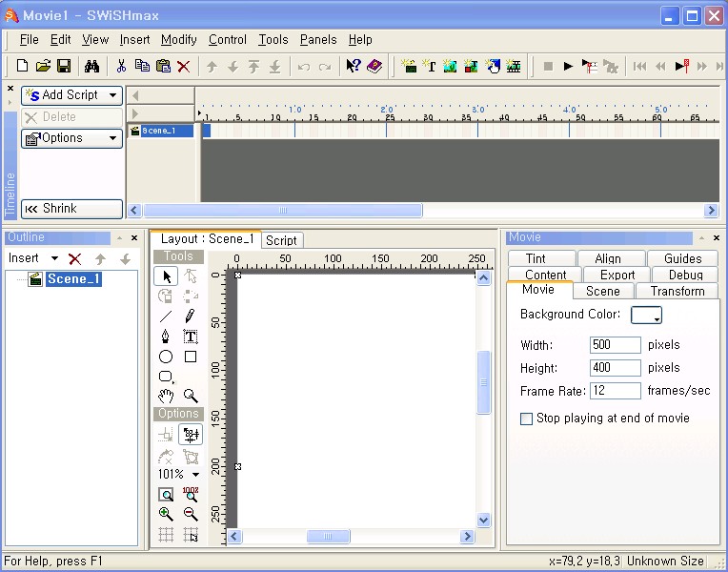Open the timeline Options dropdown
Image resolution: width=728 pixels, height=572 pixels.
coord(72,138)
